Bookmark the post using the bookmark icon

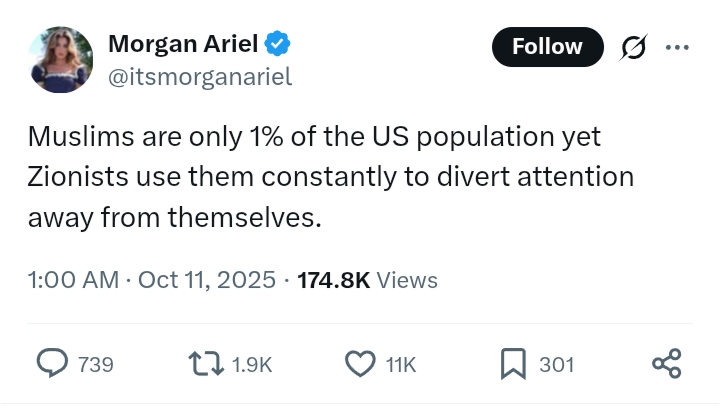click(x=513, y=364)
